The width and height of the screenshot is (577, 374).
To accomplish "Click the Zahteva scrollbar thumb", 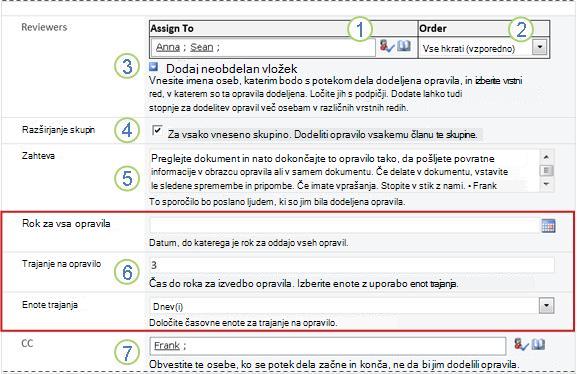I will coord(546,170).
